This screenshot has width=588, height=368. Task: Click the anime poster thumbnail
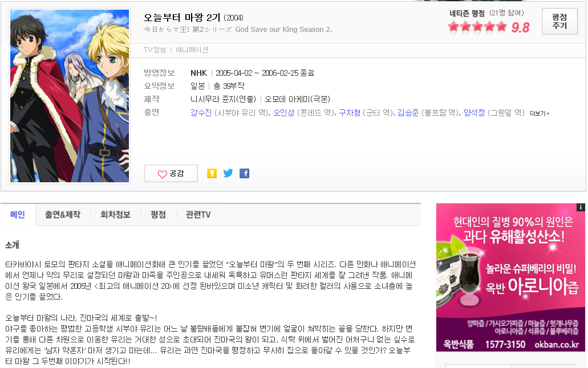pos(70,96)
